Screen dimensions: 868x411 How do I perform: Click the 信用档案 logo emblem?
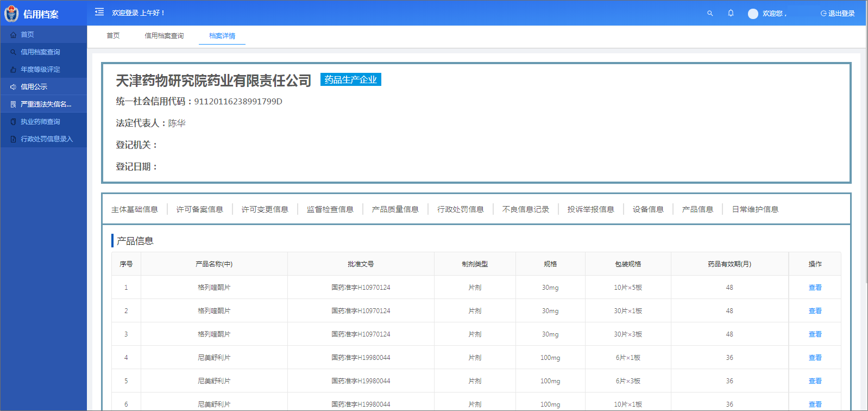(x=11, y=14)
